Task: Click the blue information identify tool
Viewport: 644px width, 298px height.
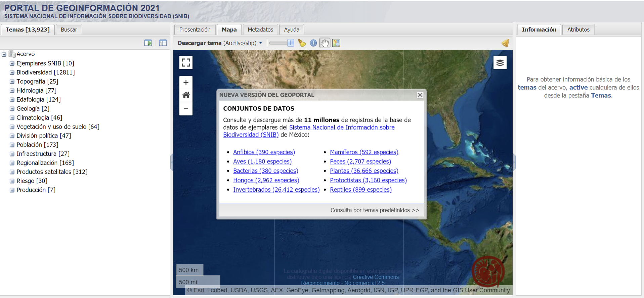Action: click(313, 43)
